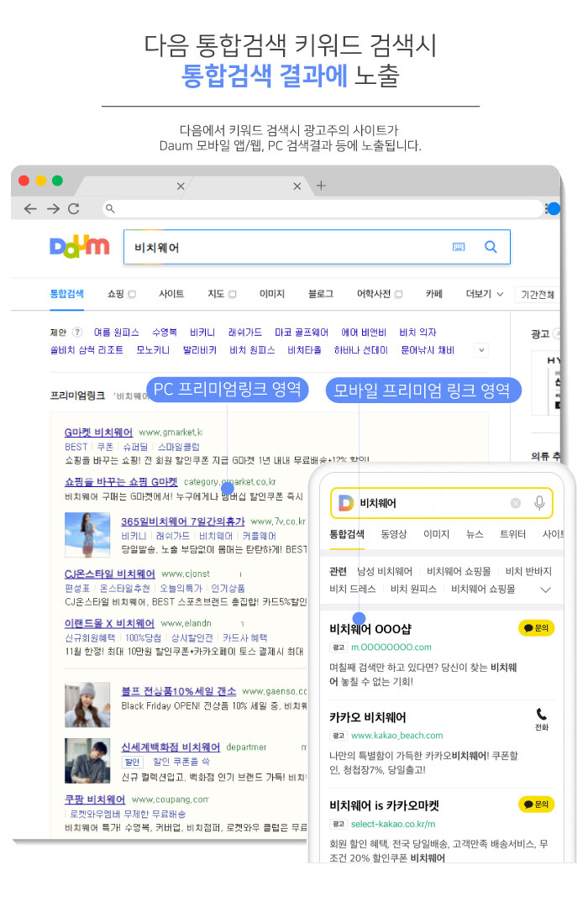The height and width of the screenshot is (907, 588).
Task: Click the mobile Daum D logo
Action: 345,503
